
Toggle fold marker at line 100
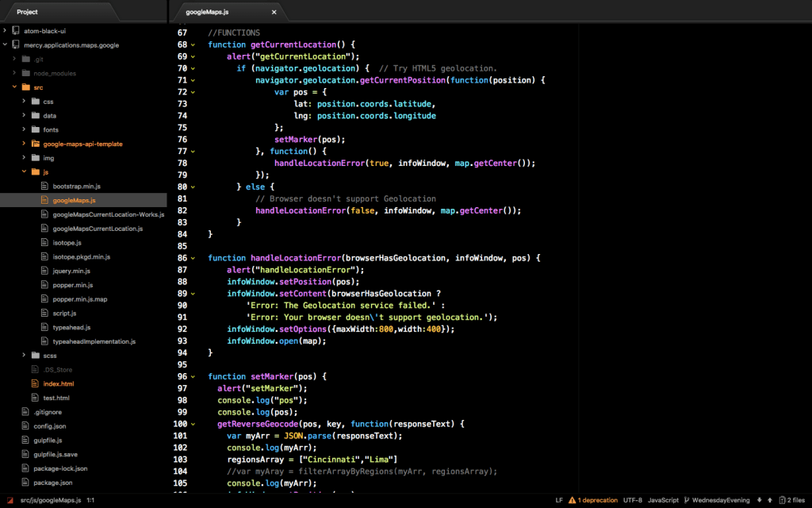tap(193, 424)
